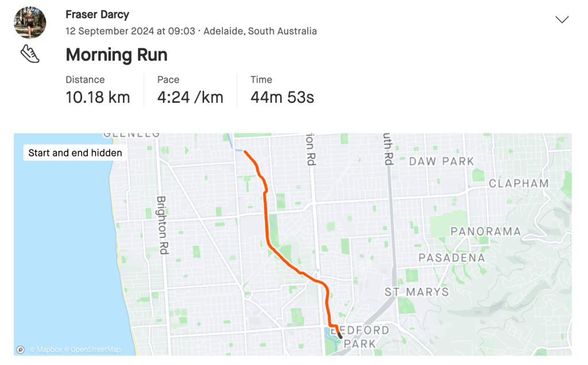Click the Brighton Rd label on map
This screenshot has height=365, width=588.
[x=161, y=225]
